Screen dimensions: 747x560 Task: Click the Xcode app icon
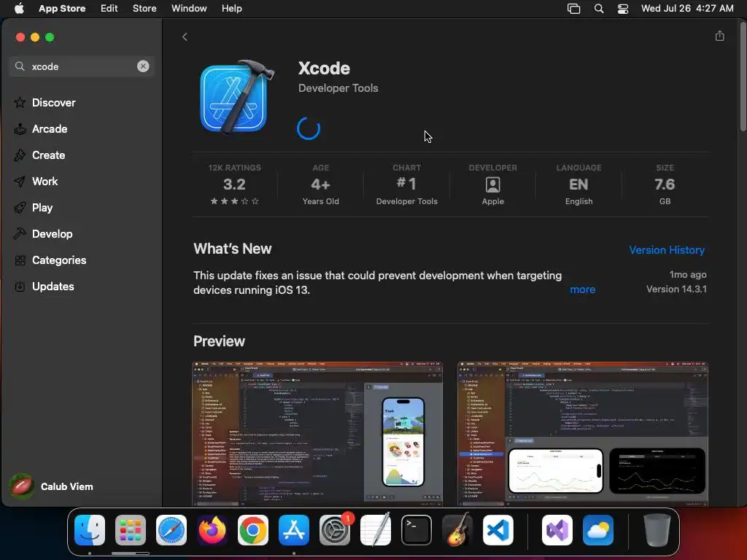pyautogui.click(x=236, y=98)
